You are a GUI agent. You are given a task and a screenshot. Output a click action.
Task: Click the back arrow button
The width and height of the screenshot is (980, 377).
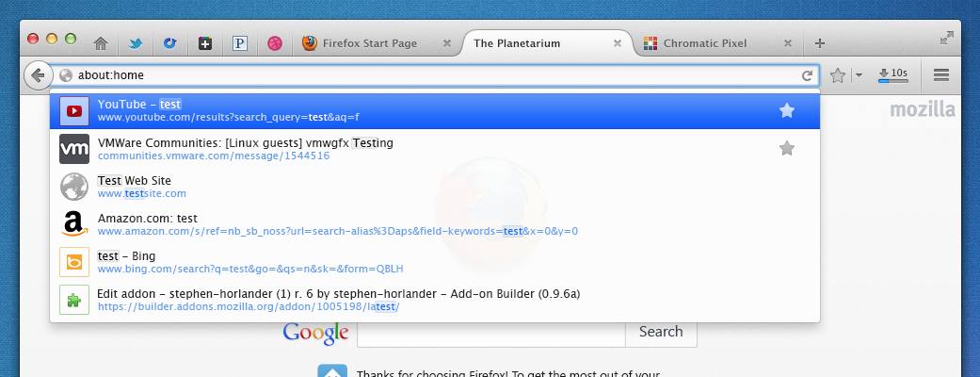tap(37, 75)
